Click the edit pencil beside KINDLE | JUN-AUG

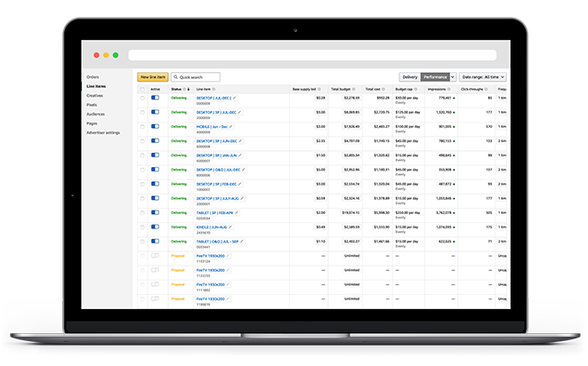(x=230, y=227)
